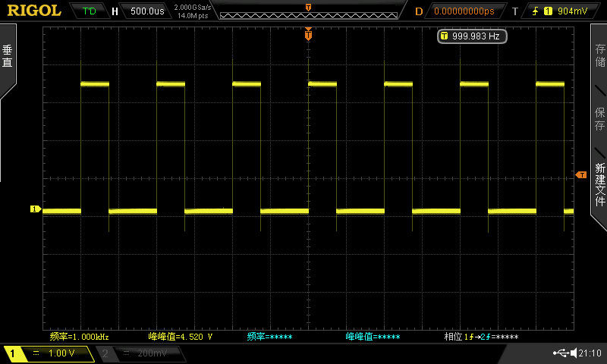
Task: Click the orange trigger level arrow at right
Action: (x=580, y=175)
